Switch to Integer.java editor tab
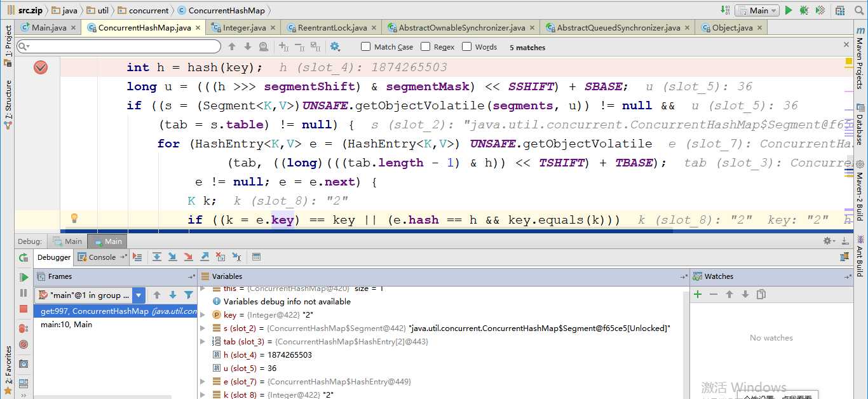This screenshot has width=868, height=399. click(244, 27)
